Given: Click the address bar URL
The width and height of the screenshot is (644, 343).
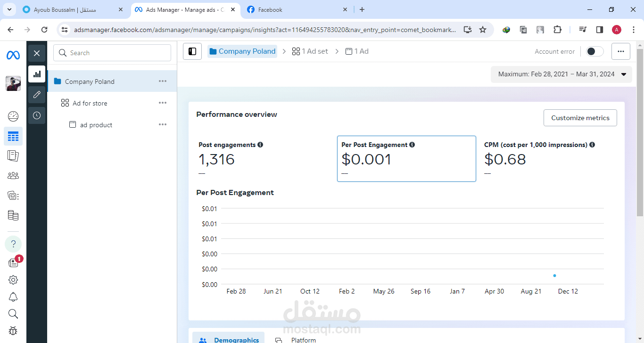Looking at the screenshot, I should 265,30.
